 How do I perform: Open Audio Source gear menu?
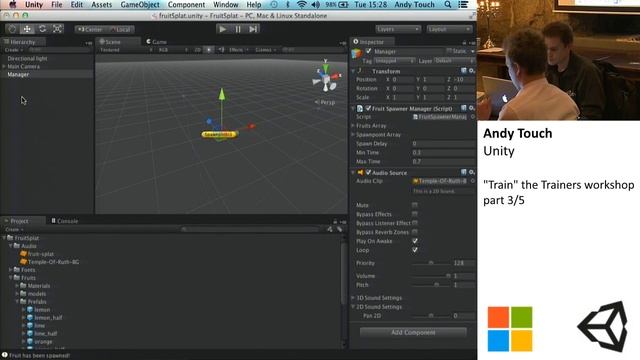point(472,172)
